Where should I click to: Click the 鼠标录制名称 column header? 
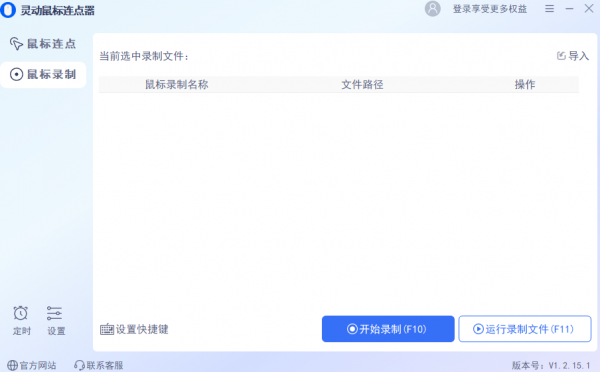tap(176, 85)
